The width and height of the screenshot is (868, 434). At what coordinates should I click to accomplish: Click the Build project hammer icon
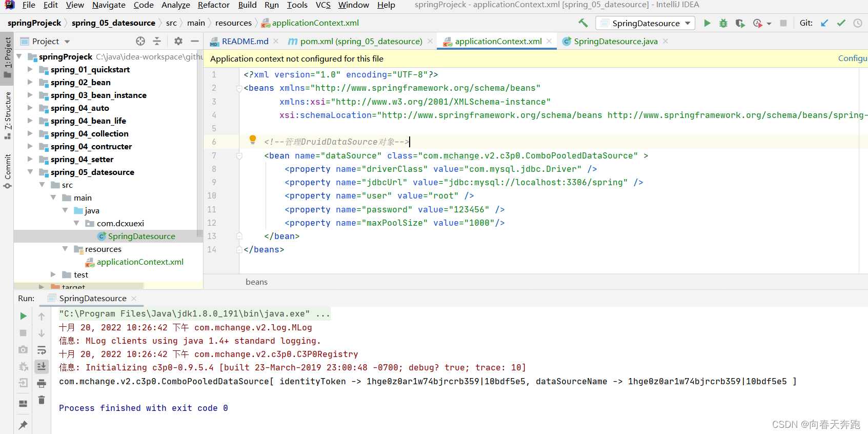pyautogui.click(x=583, y=23)
